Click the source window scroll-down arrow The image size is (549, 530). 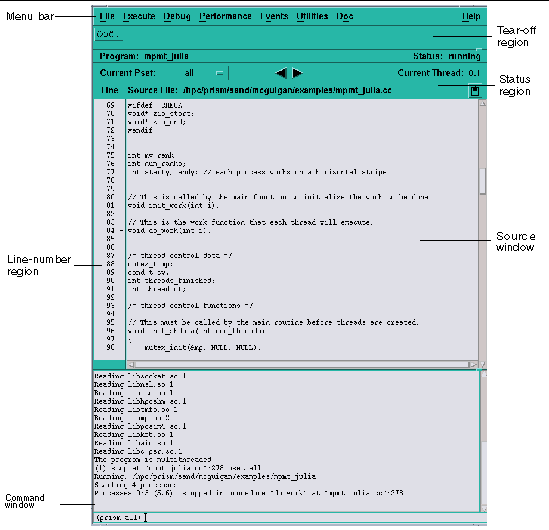point(482,364)
